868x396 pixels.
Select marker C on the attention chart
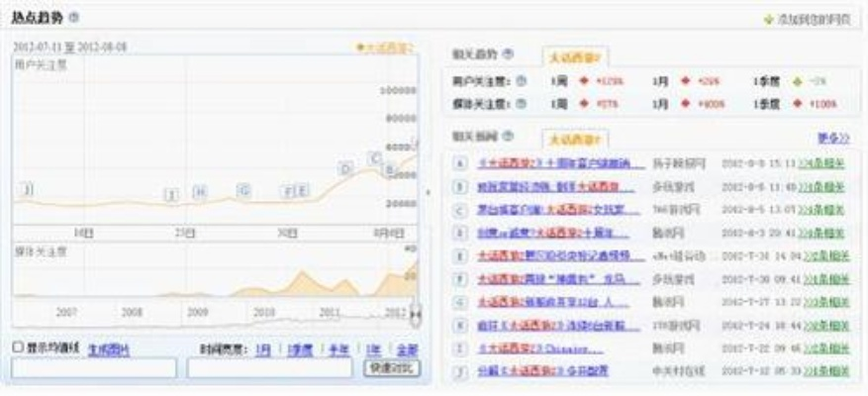coord(375,158)
